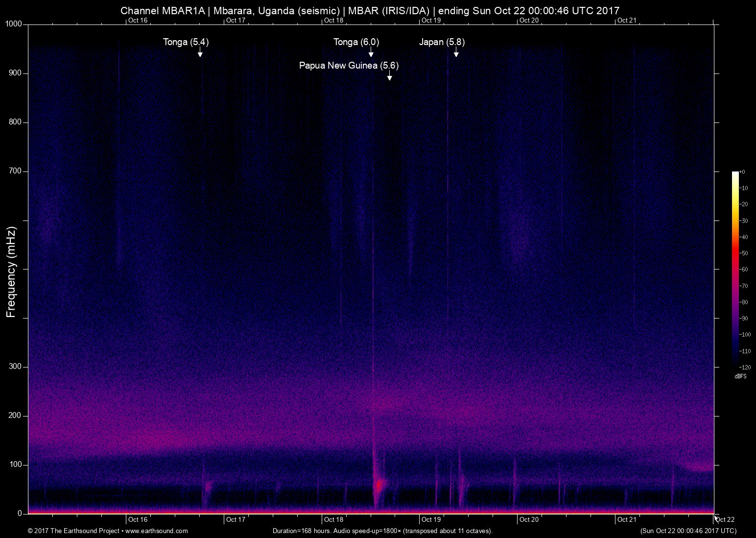This screenshot has height=538, width=756.
Task: Click the Oct 20 bottom axis label
Action: 529,519
